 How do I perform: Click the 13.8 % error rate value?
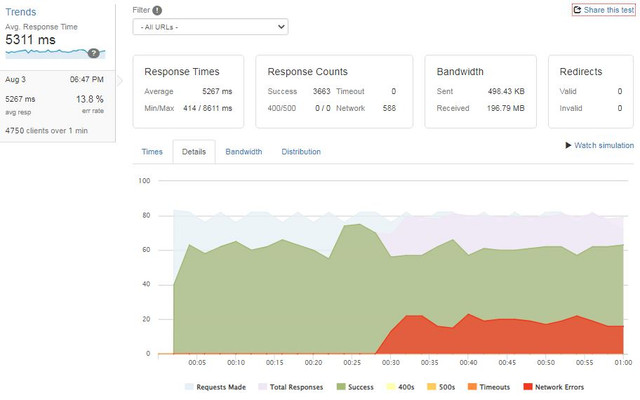click(90, 99)
